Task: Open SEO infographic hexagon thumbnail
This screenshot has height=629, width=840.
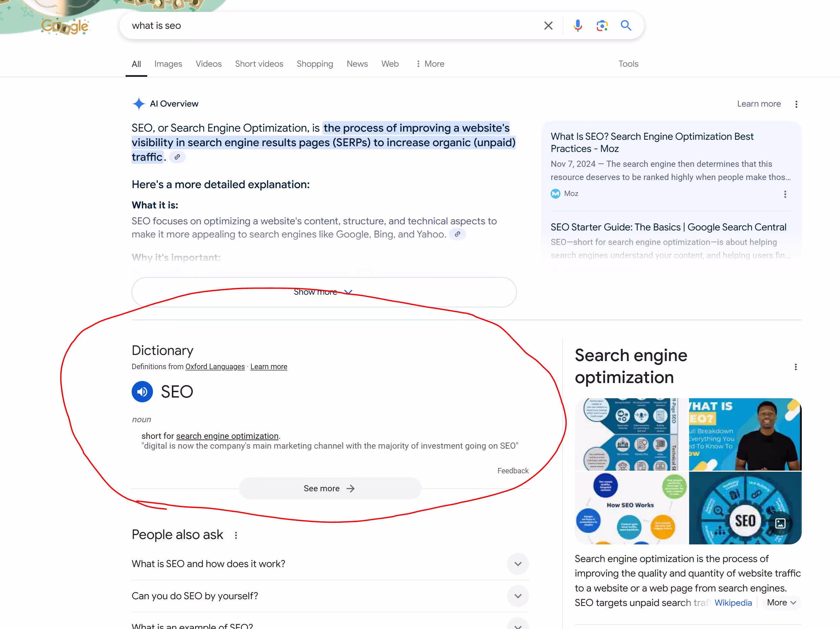Action: tap(631, 434)
